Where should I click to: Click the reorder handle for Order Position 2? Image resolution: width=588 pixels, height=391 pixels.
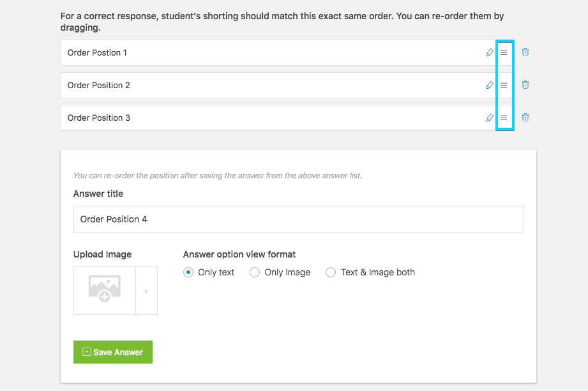point(504,85)
